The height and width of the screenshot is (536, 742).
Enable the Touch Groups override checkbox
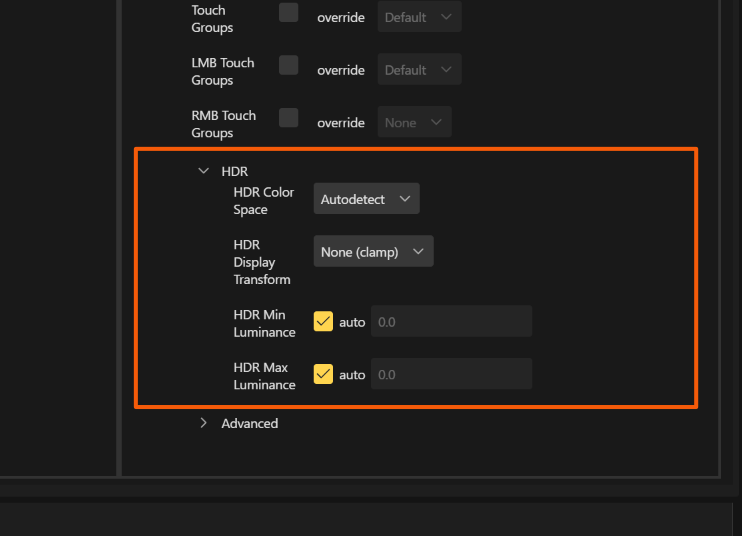pyautogui.click(x=289, y=13)
